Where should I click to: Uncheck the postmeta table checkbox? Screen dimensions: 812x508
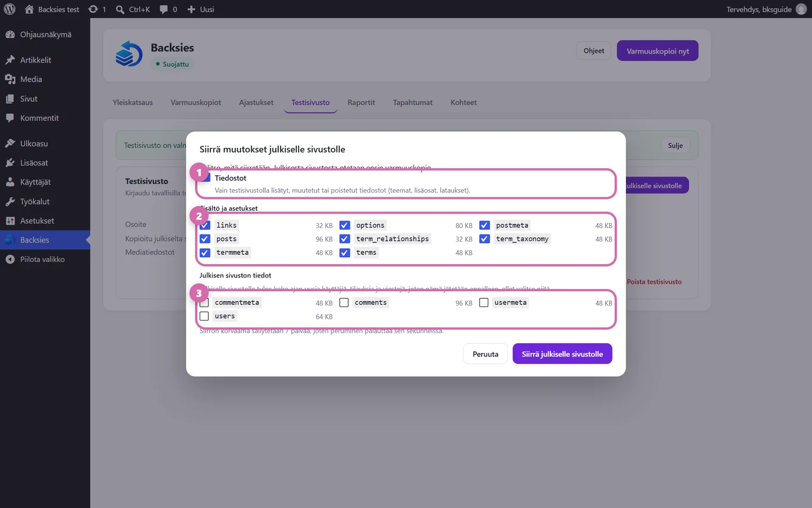[x=484, y=225]
